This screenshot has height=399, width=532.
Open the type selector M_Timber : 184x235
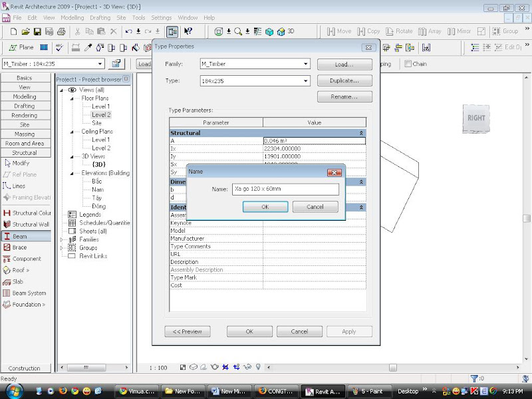pos(53,64)
